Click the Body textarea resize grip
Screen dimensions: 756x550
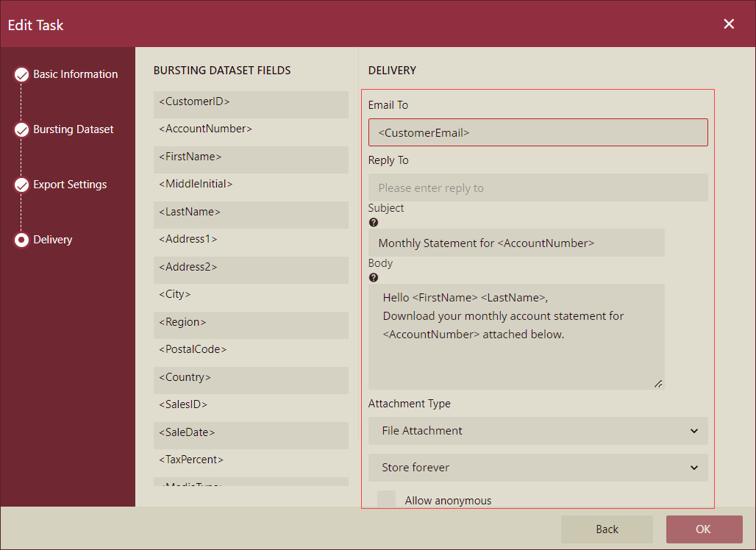click(x=659, y=384)
